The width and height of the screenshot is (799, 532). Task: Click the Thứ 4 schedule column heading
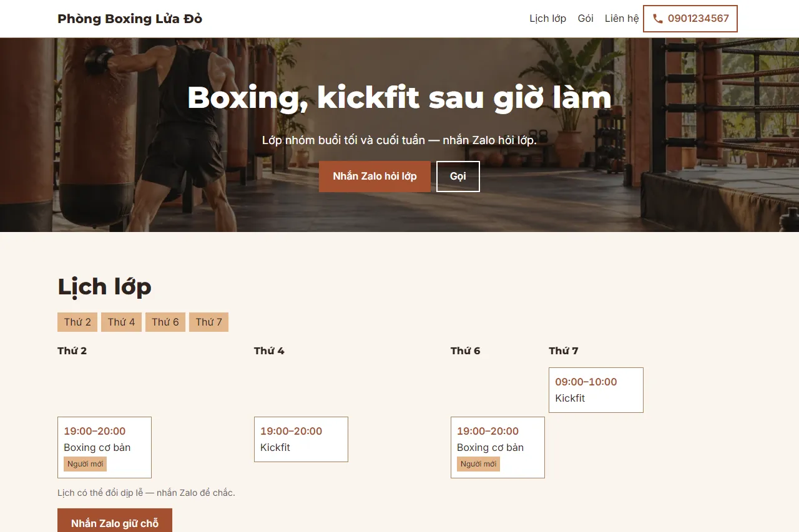pyautogui.click(x=269, y=351)
